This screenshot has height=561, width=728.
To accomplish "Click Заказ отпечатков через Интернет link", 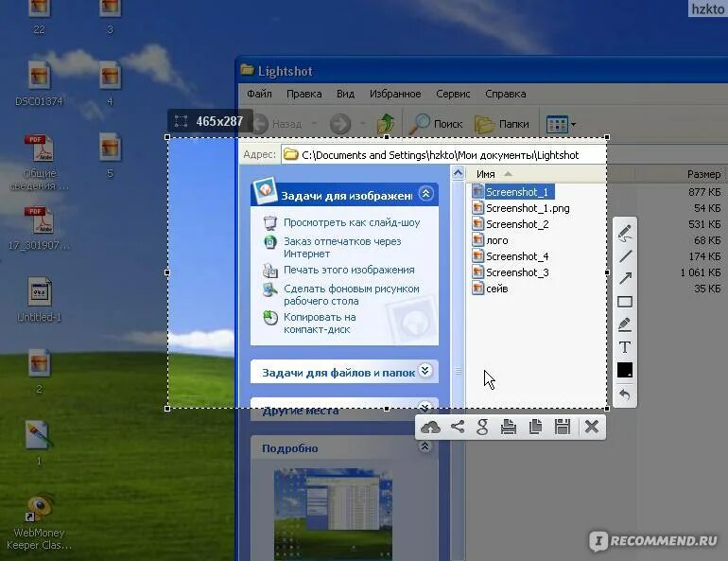I will (342, 248).
